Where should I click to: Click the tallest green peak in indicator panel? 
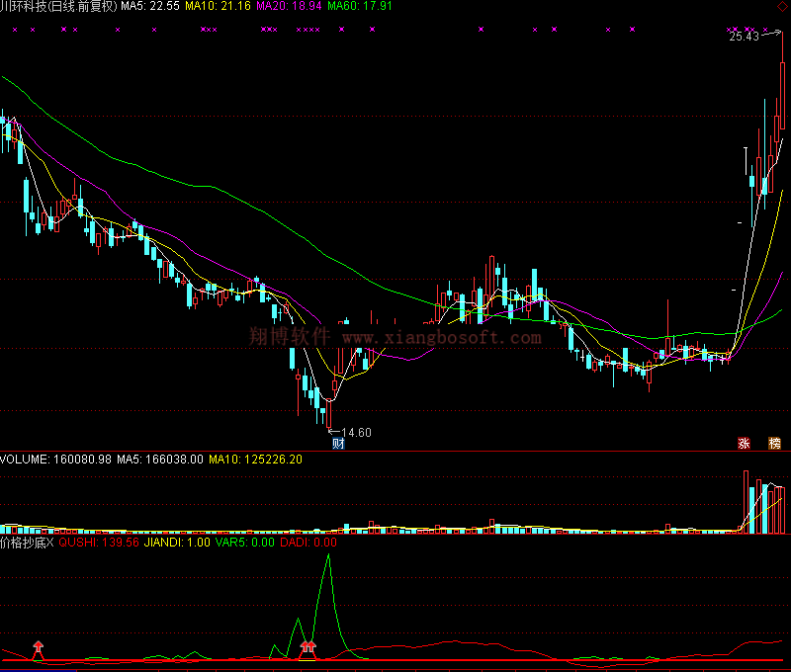click(328, 555)
